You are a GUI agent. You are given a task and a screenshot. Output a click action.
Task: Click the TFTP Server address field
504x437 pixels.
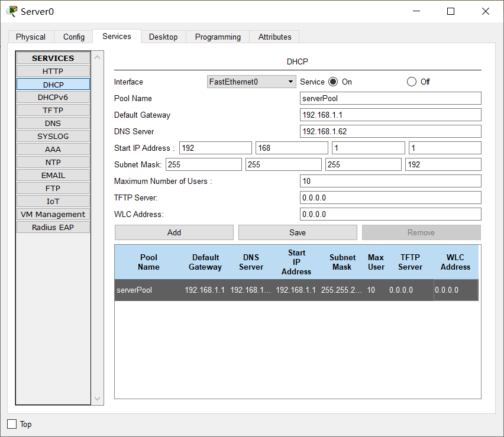390,198
